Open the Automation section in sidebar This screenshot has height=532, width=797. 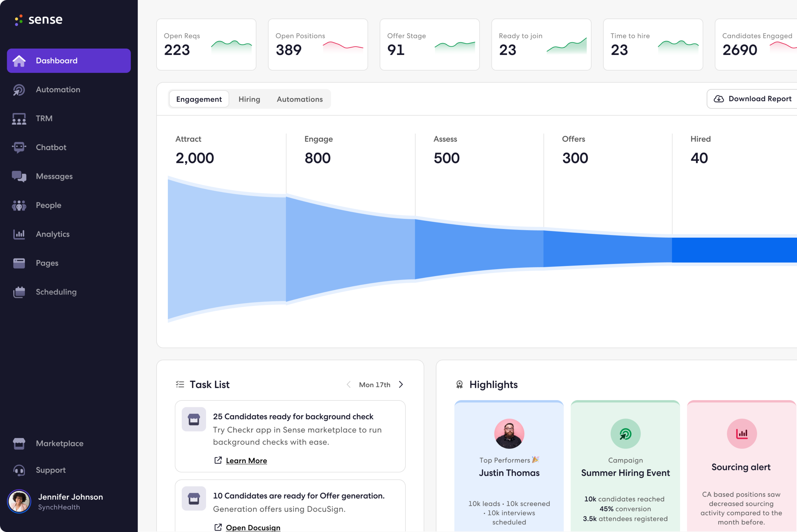click(x=58, y=89)
